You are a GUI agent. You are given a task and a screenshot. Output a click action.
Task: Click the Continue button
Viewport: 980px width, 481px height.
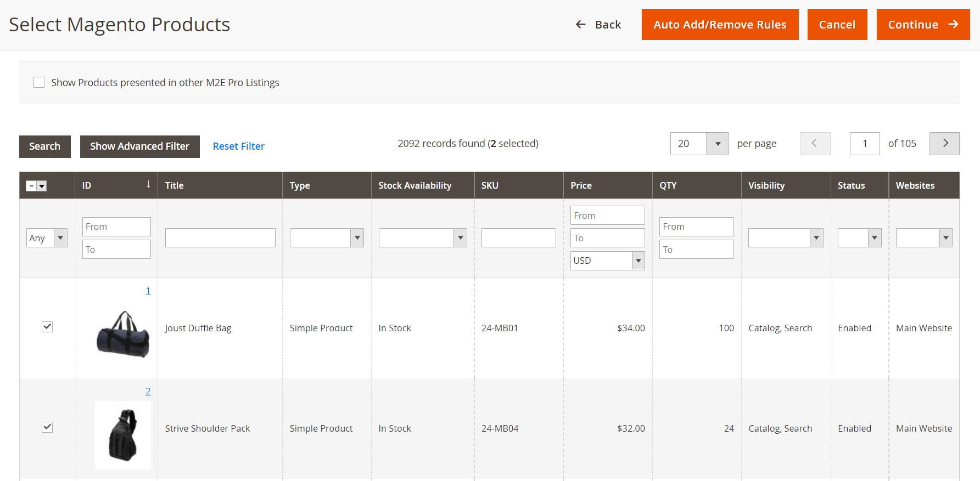(922, 25)
